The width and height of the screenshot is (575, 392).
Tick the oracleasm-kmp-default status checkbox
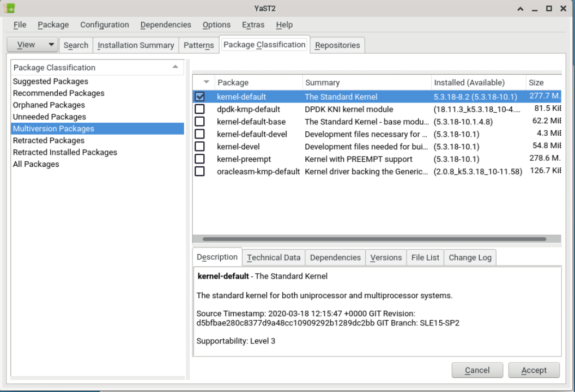[199, 172]
